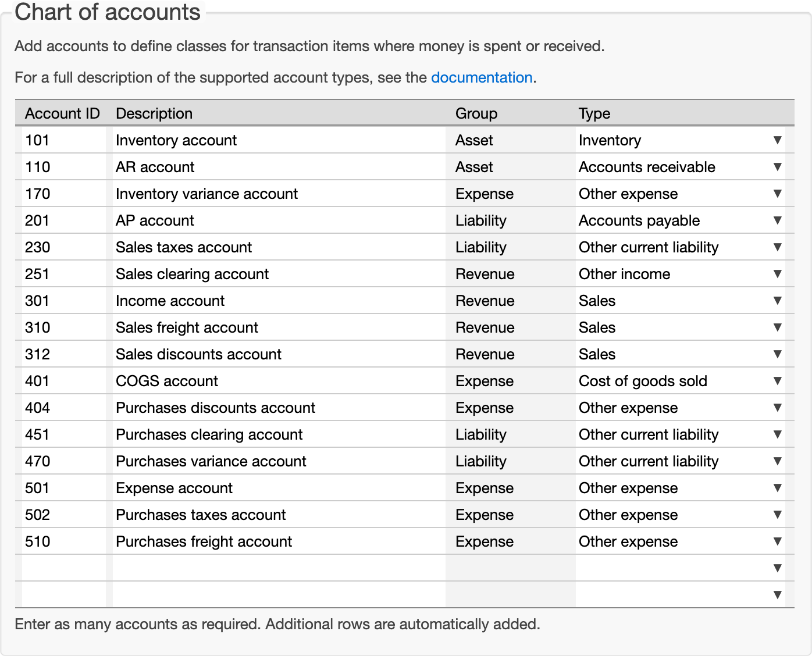Click Description field in last empty row
Screen dimensions: 812x656
(x=278, y=595)
